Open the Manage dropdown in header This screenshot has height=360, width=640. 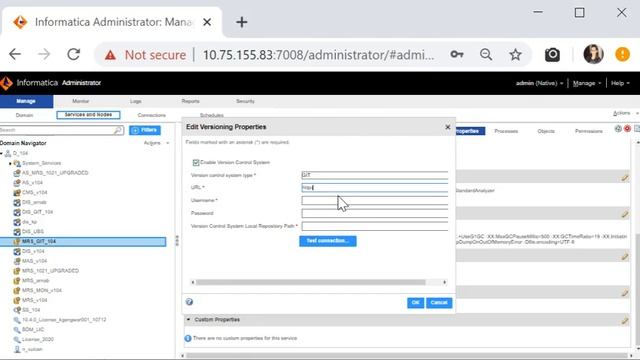coord(587,83)
